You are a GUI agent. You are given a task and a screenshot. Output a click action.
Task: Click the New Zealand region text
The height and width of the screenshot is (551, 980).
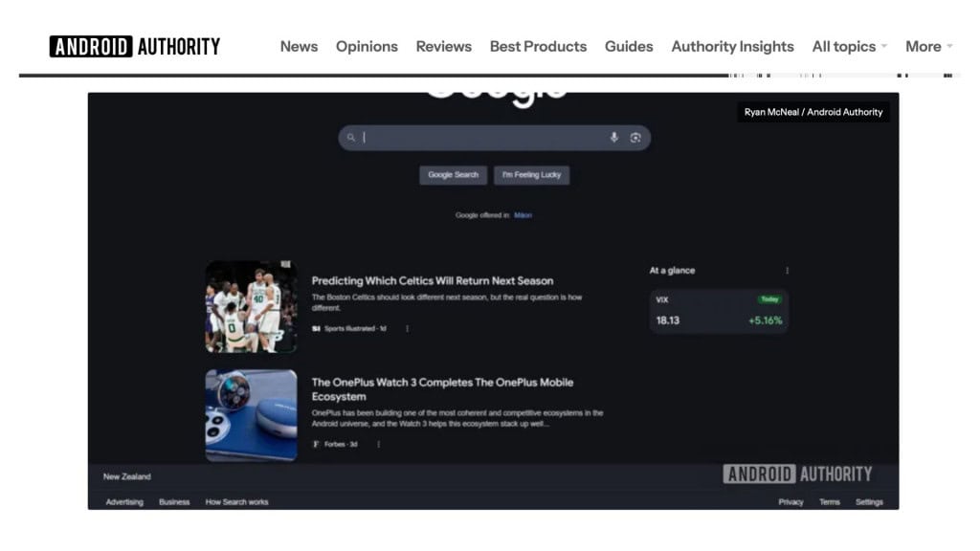(x=127, y=476)
